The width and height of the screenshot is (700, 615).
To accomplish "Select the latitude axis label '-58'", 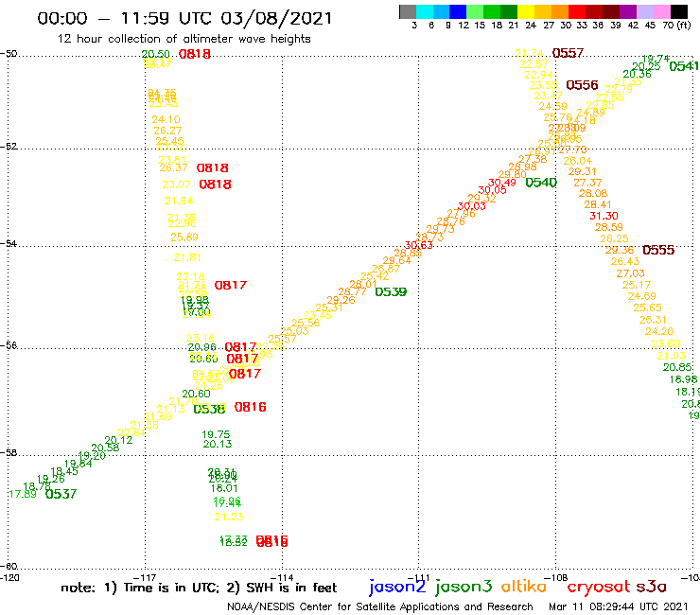I will (9, 452).
